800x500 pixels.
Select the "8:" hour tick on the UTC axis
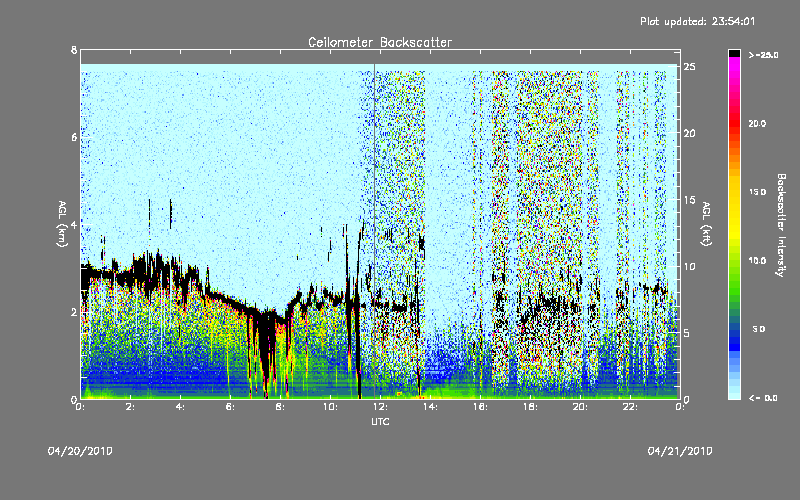[281, 407]
